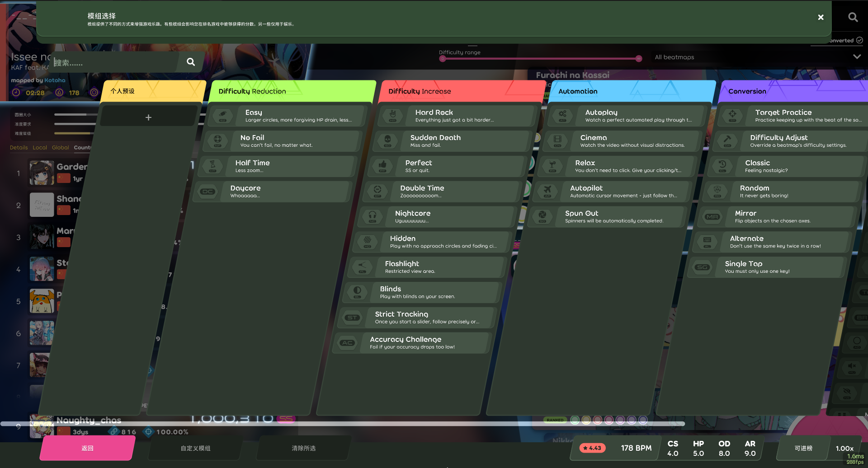868x468 pixels.
Task: Click the Automation column header
Action: pos(633,91)
